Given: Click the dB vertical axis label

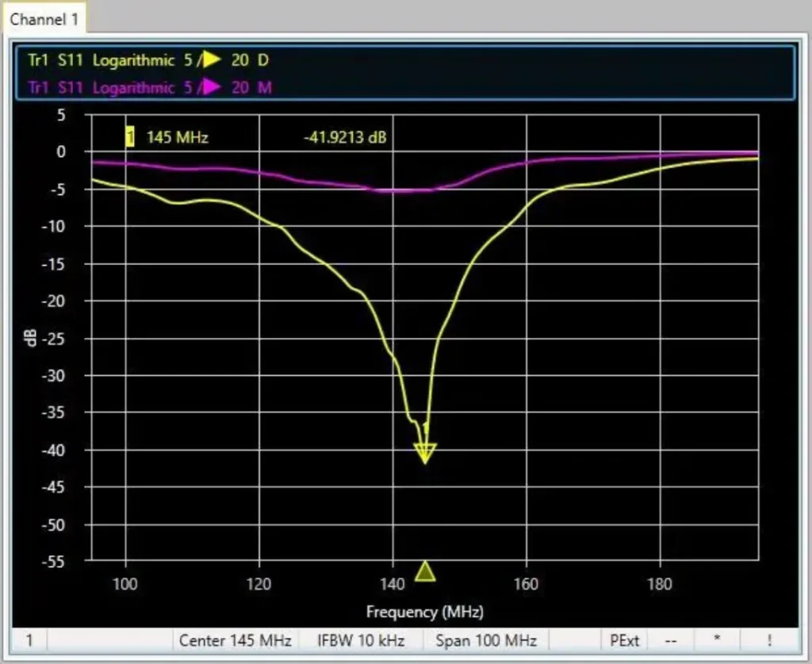Looking at the screenshot, I should (31, 338).
